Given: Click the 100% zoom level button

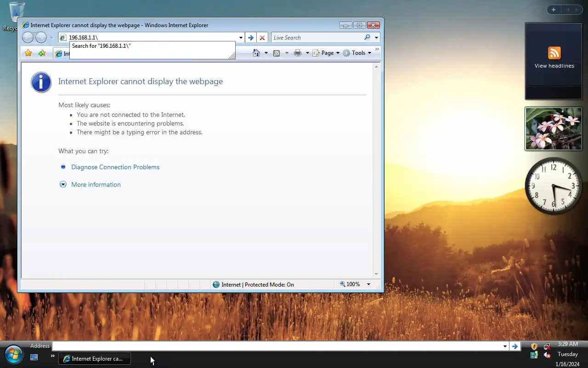Looking at the screenshot, I should click(350, 284).
